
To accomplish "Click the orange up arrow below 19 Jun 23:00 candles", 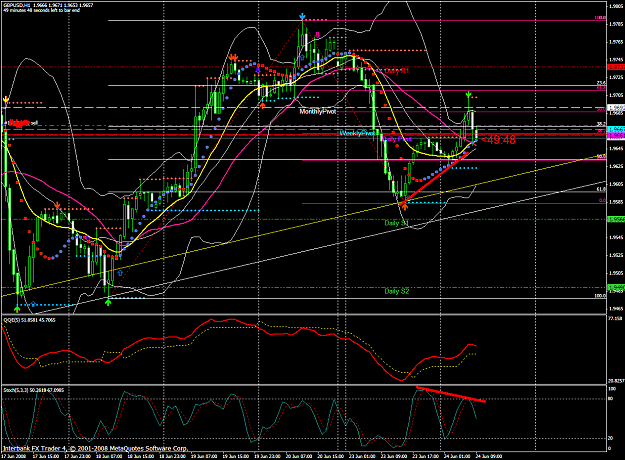I will click(262, 105).
